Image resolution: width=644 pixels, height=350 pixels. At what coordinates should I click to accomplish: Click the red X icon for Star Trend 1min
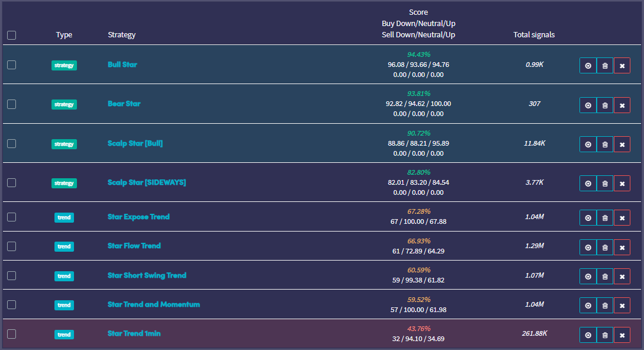622,335
